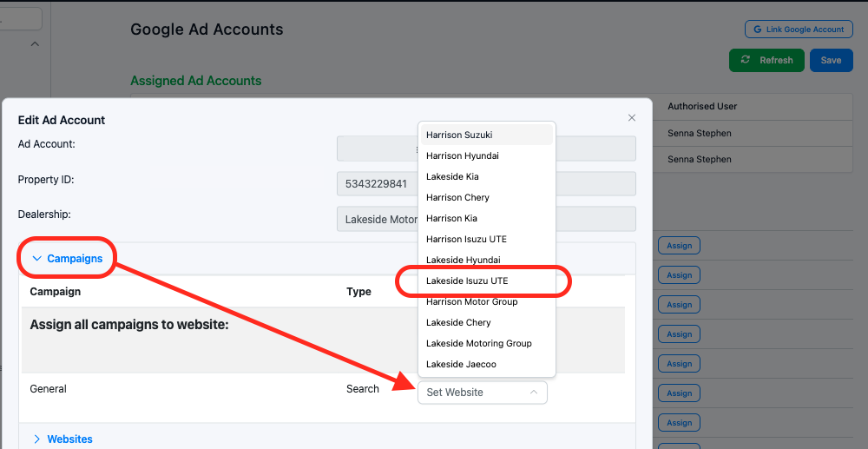Select Lakeside Isuzu UTE from list
The image size is (868, 449).
[467, 281]
